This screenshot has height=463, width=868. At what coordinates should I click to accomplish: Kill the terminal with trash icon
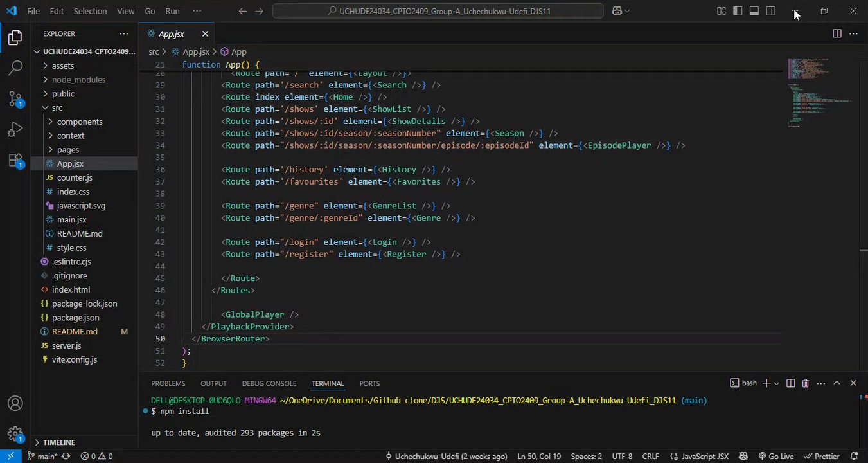pyautogui.click(x=806, y=383)
